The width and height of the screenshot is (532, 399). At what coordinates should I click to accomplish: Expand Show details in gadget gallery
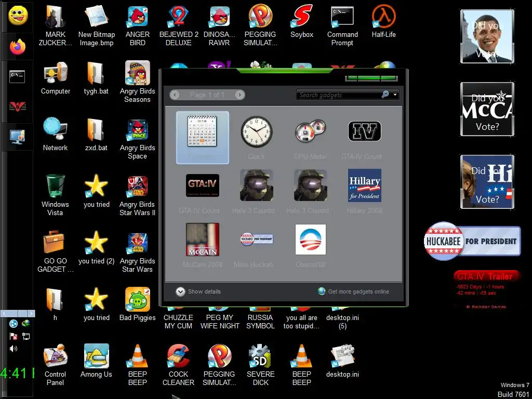coord(198,291)
